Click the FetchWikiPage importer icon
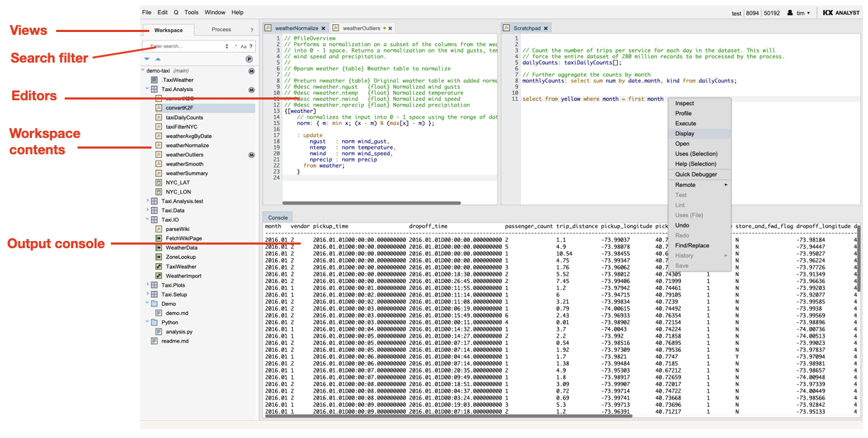 click(x=159, y=238)
